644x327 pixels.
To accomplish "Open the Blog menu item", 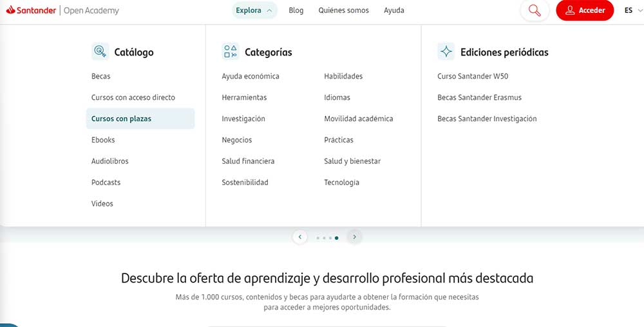I will point(296,10).
